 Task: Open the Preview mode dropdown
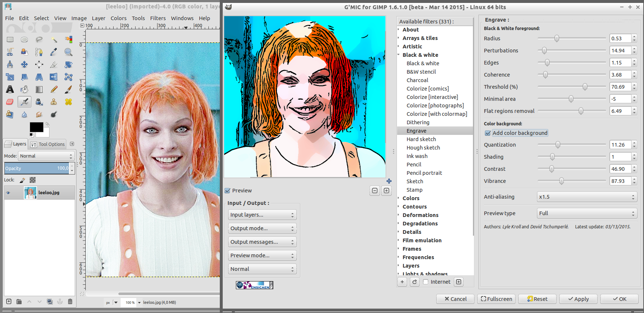click(262, 255)
